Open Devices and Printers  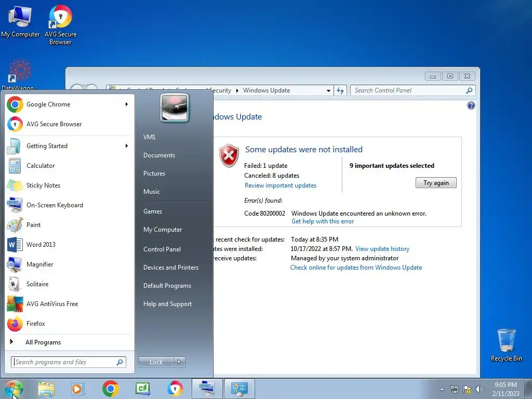coord(170,268)
